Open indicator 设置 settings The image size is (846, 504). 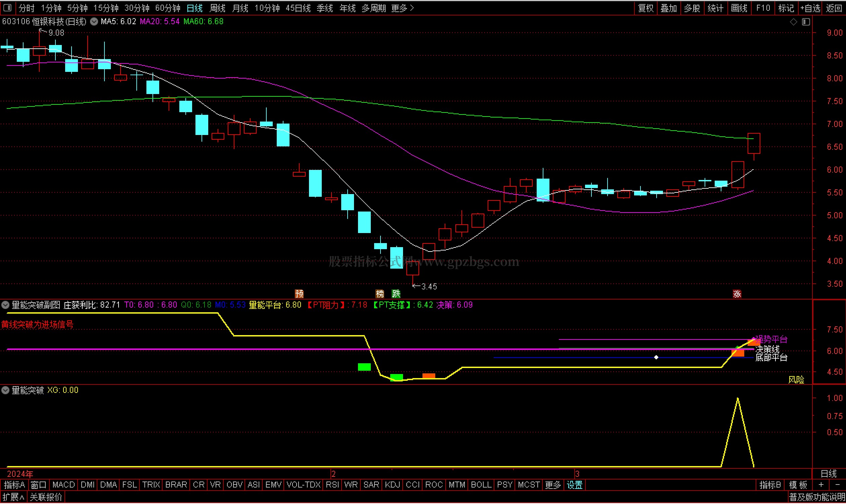coord(575,485)
